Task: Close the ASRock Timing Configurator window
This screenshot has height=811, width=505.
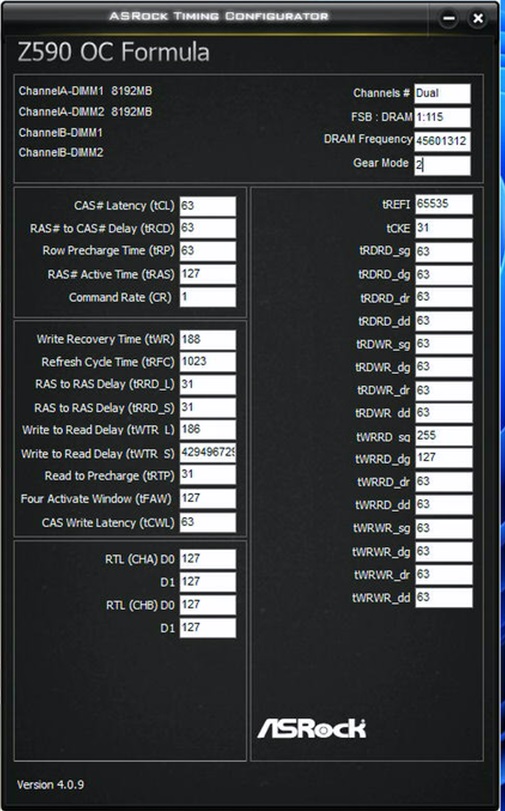Action: 478,19
